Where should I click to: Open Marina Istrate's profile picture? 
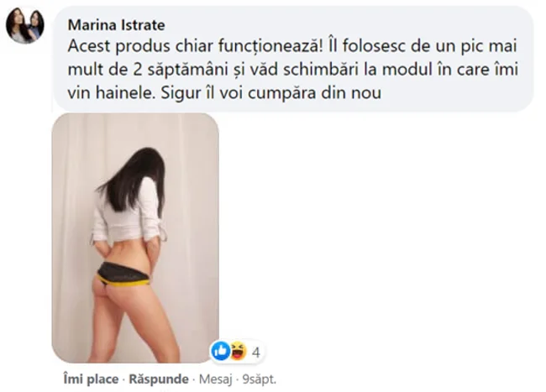pos(25,25)
